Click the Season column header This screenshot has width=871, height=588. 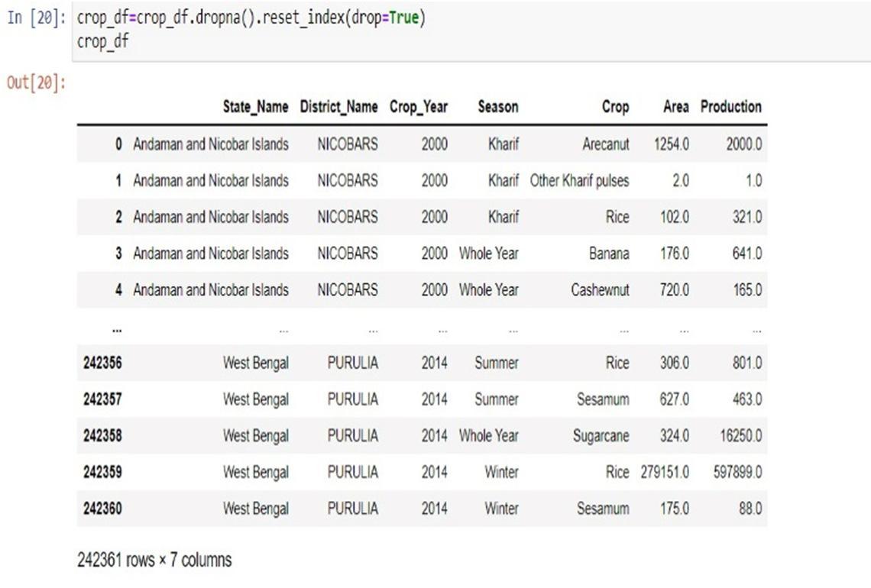(x=498, y=107)
